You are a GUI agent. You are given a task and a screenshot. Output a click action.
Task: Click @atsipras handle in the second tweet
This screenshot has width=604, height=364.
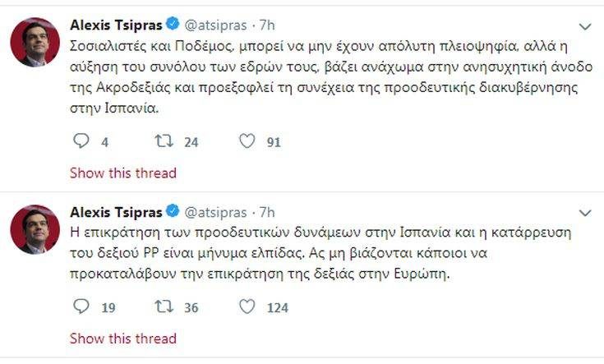click(216, 212)
